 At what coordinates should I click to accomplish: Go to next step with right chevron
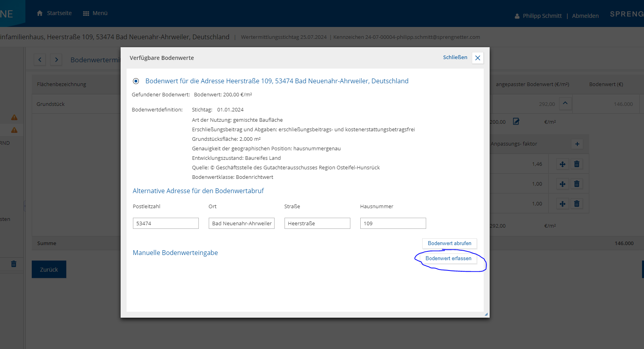coord(56,60)
